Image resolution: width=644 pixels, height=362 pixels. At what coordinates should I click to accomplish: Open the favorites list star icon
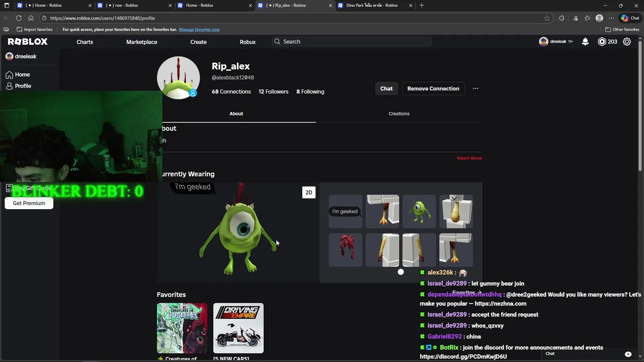(587, 18)
